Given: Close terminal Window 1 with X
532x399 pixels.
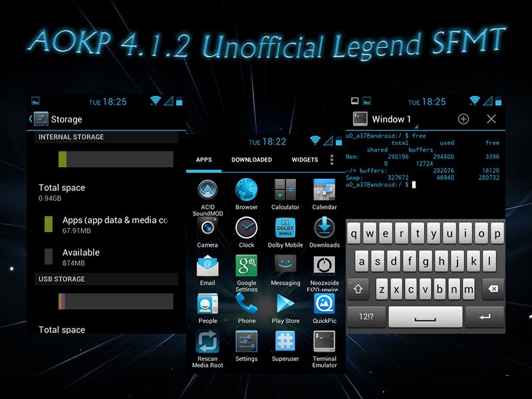Looking at the screenshot, I should [491, 119].
